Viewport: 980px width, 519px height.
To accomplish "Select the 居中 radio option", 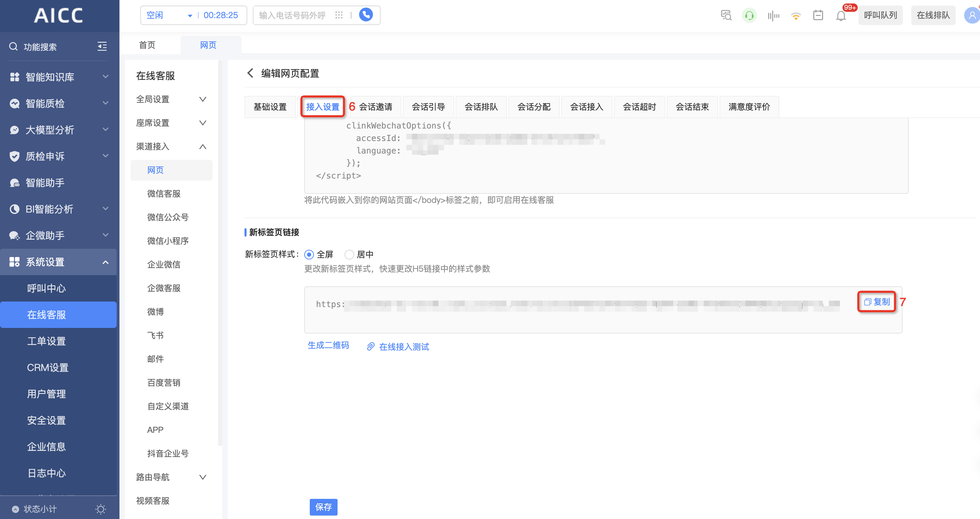I will (349, 254).
